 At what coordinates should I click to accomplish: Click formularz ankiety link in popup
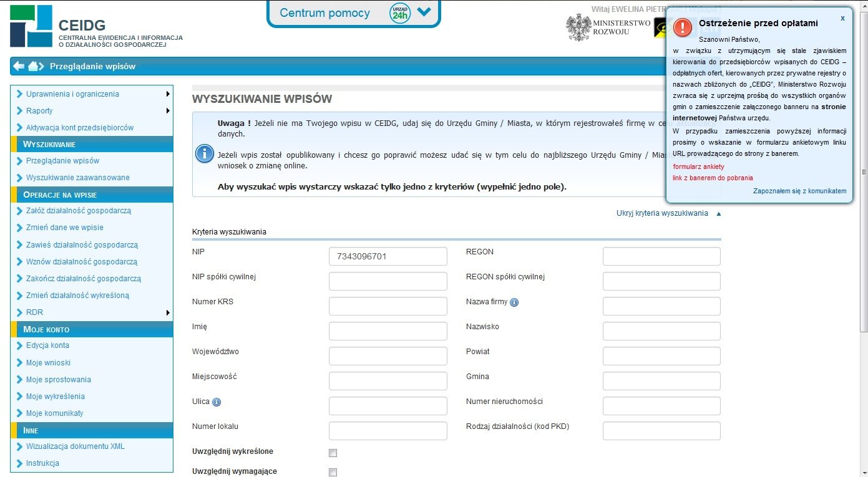(699, 167)
